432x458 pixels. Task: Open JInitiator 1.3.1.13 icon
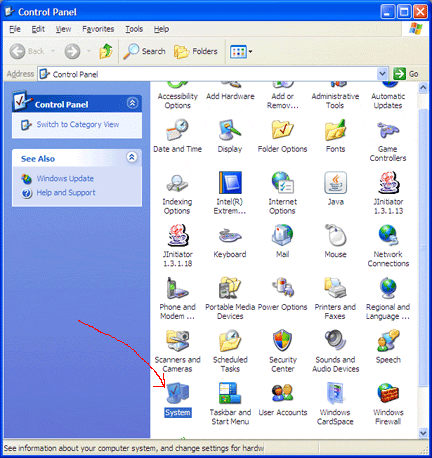388,193
